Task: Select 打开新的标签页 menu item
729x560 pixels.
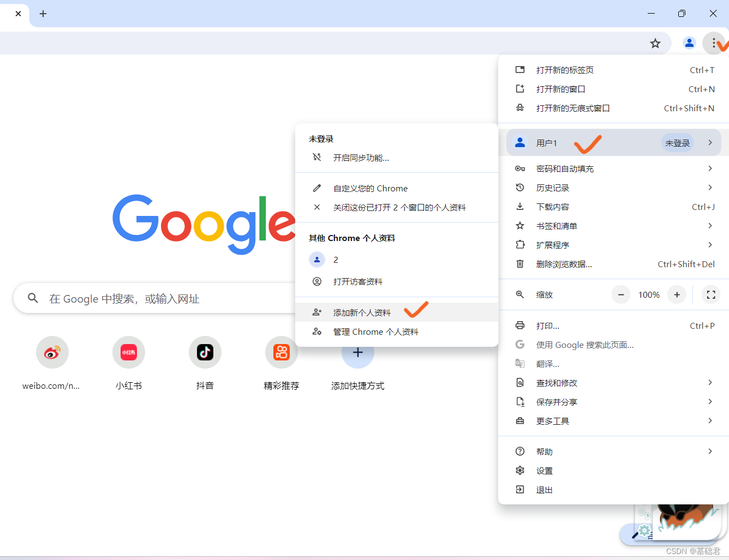Action: [x=614, y=70]
